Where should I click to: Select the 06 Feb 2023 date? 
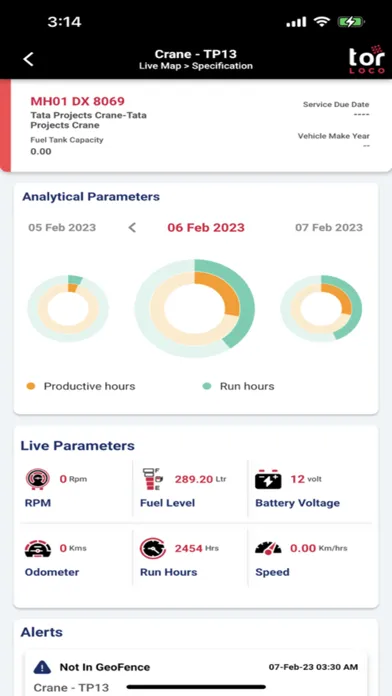click(206, 228)
